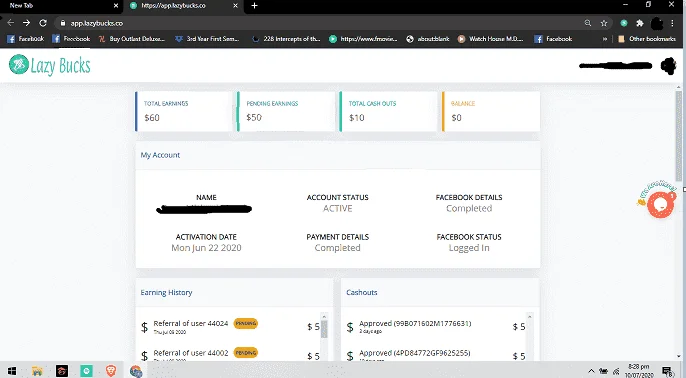Viewport: 686px width, 378px height.
Task: Click the My Account heading
Action: (x=160, y=155)
